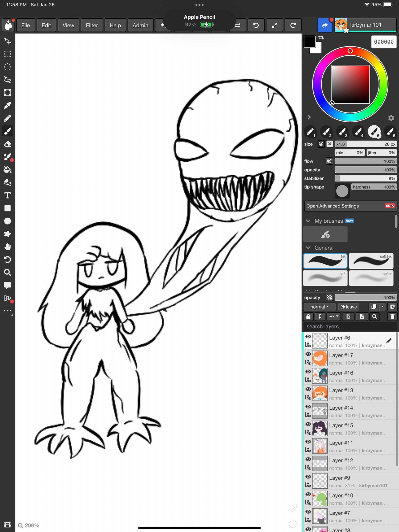This screenshot has width=399, height=532.
Task: Select the rectangular selection tool
Action: click(7, 54)
